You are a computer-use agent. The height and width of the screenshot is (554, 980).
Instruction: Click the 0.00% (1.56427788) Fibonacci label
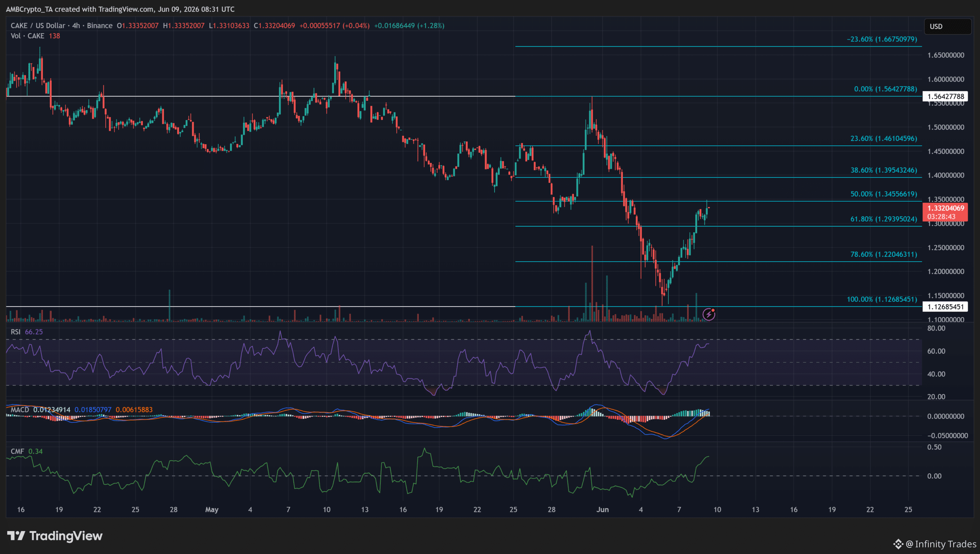coord(885,89)
